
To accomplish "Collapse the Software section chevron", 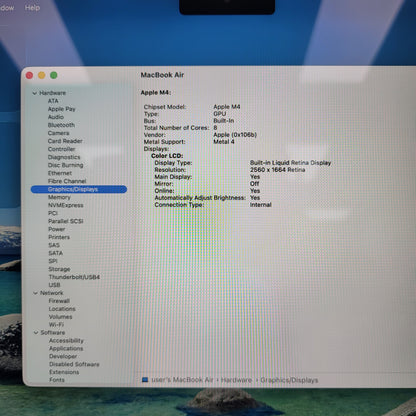I will click(36, 333).
